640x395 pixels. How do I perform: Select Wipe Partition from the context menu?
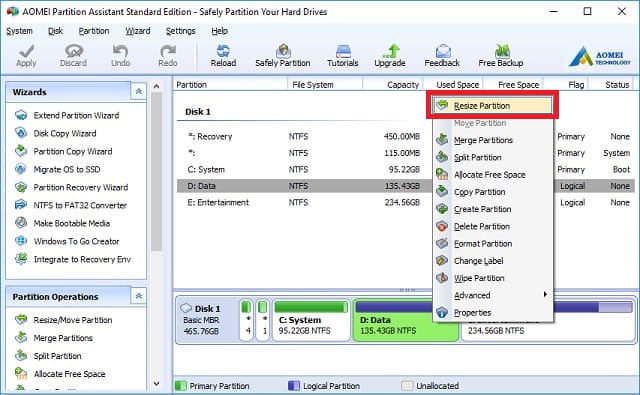point(492,278)
